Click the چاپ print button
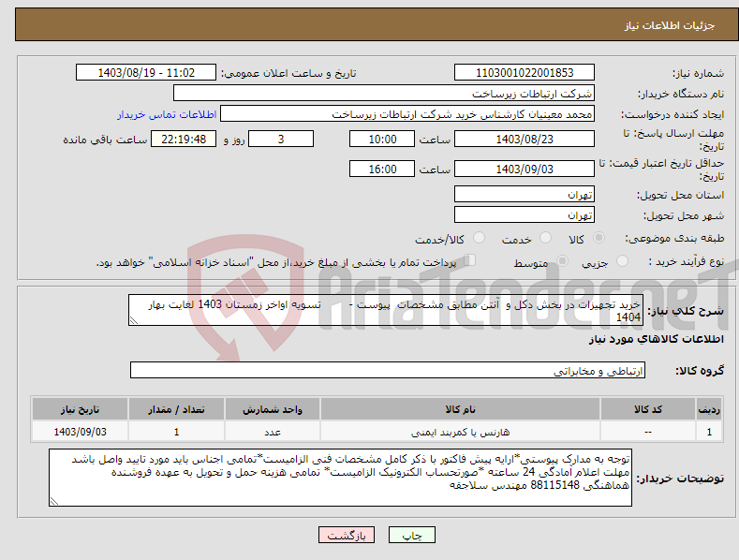This screenshot has width=739, height=560. point(412,535)
